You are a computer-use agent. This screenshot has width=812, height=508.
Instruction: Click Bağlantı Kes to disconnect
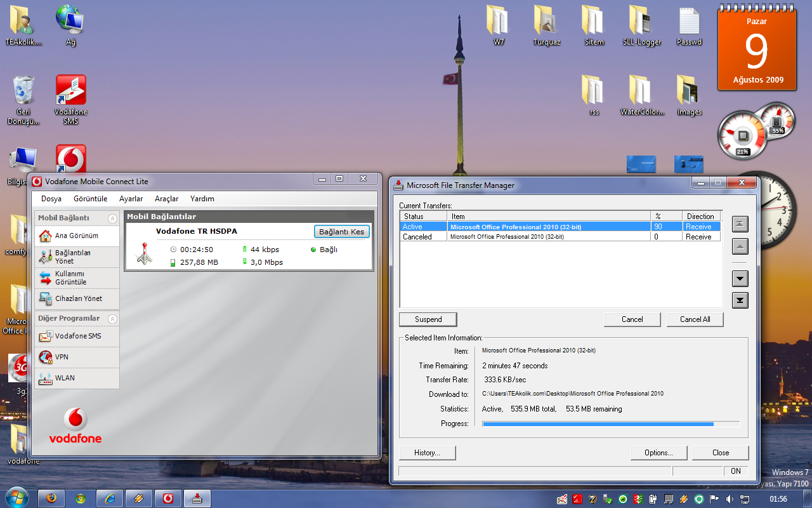[x=341, y=232]
